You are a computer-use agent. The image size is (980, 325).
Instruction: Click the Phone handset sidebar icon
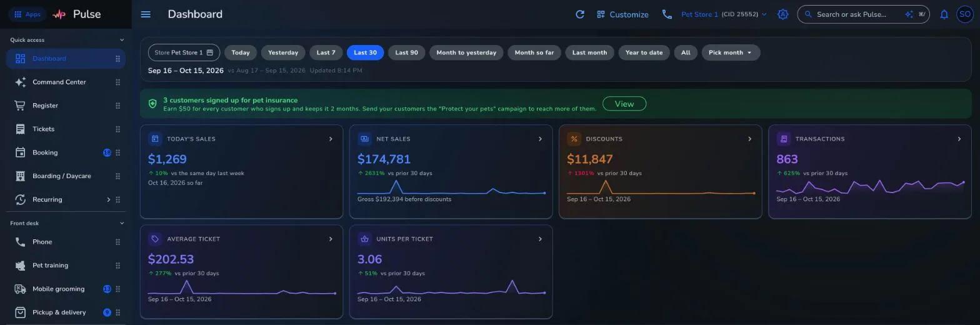coord(20,242)
